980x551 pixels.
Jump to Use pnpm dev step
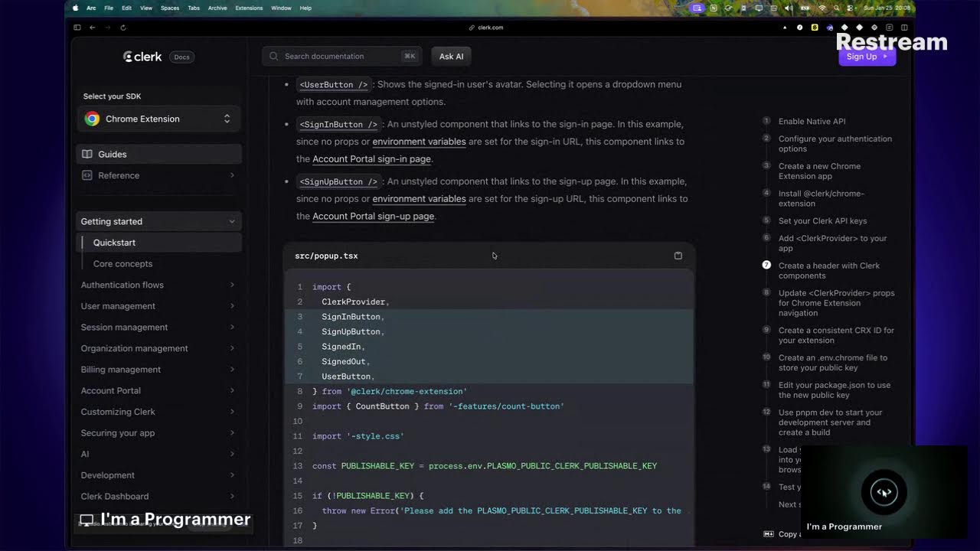click(830, 422)
